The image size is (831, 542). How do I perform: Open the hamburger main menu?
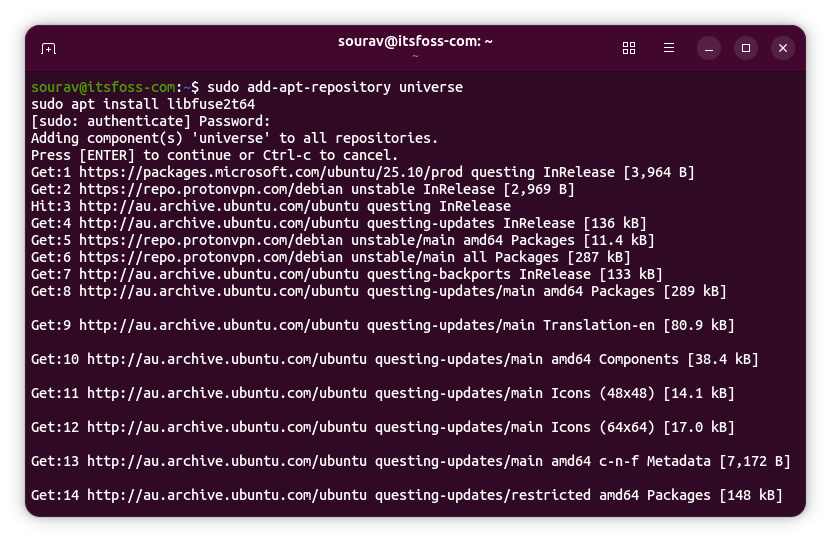tap(669, 48)
